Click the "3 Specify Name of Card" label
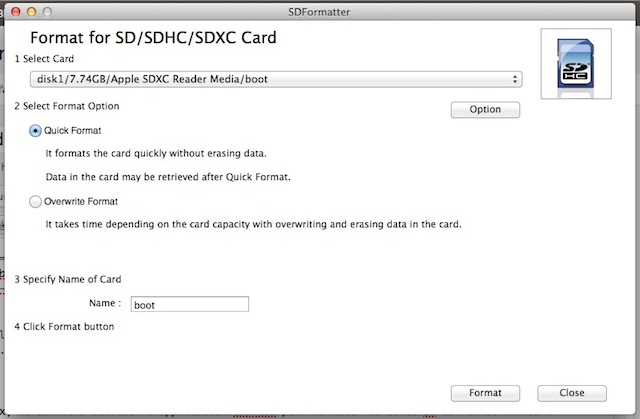Screen dimensions: 640x419 coord(68,279)
